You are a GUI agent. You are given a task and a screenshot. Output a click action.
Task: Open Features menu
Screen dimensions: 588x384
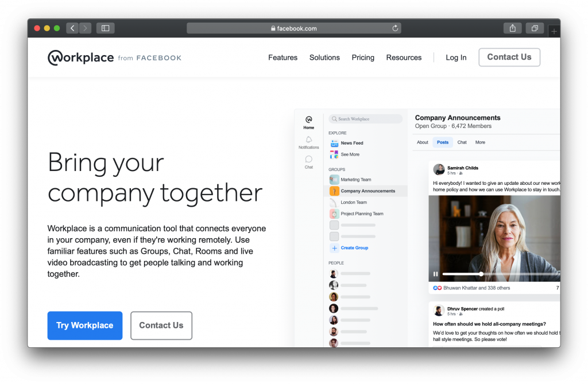coord(283,57)
